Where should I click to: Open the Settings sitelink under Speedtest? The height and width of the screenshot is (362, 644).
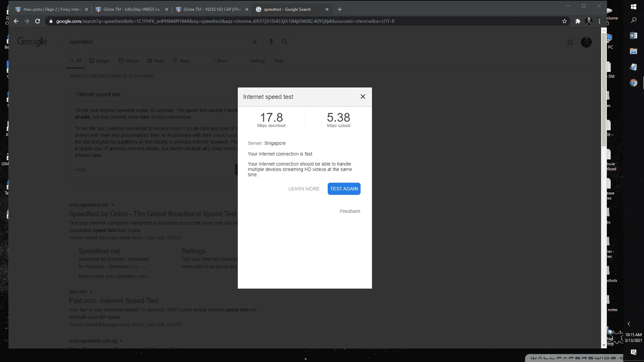194,251
